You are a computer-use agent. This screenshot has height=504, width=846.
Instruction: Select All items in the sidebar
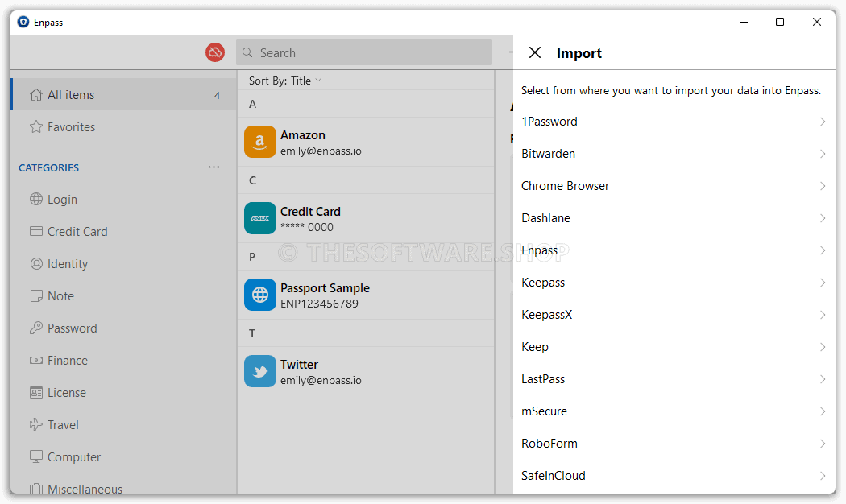click(123, 95)
